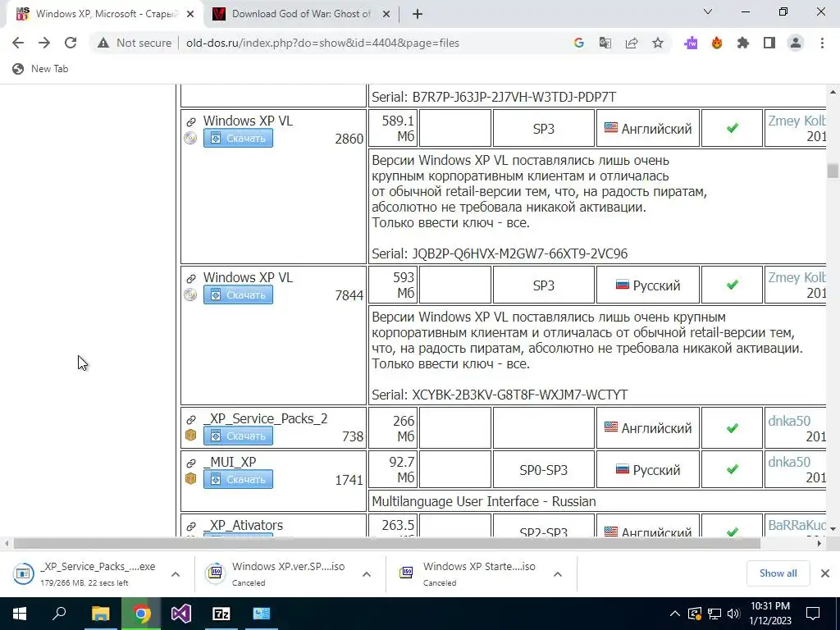Open the New Tab bookmark
Screen dimensions: 840x630
point(41,69)
